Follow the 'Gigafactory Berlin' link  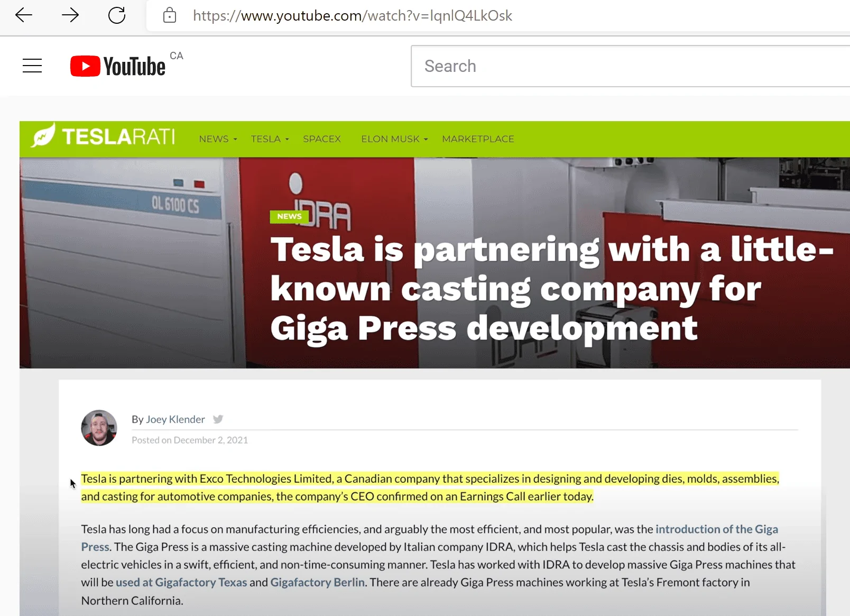click(x=317, y=582)
